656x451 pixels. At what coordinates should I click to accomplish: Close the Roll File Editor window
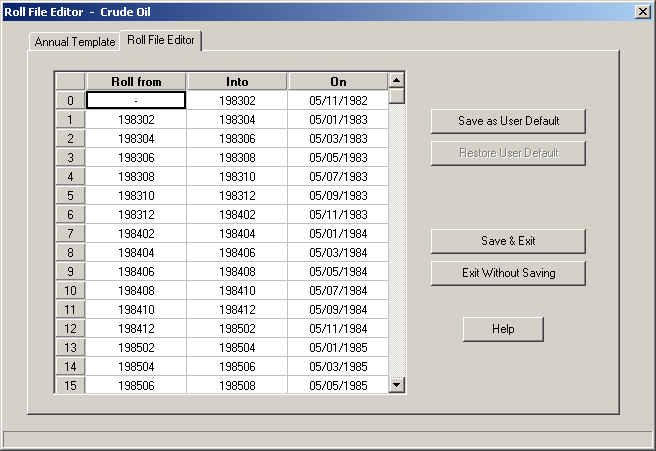(642, 12)
